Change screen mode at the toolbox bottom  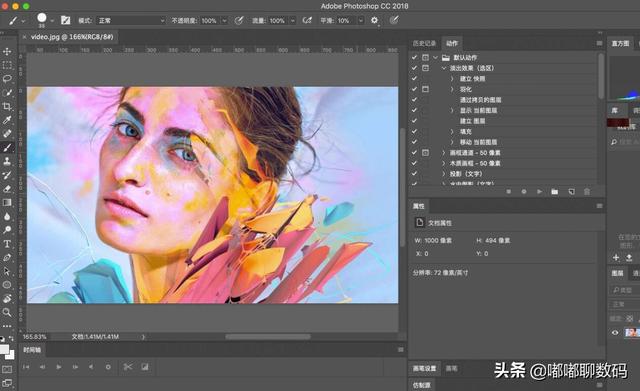click(7, 383)
